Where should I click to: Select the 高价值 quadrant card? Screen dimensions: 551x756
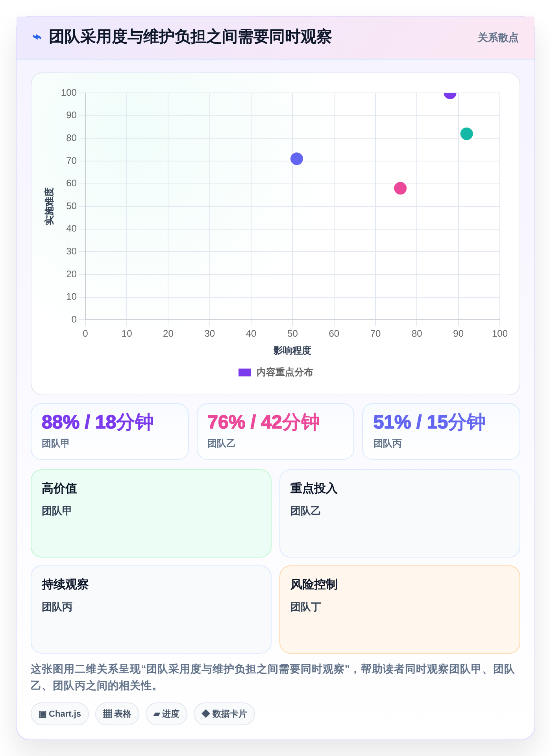click(x=151, y=513)
